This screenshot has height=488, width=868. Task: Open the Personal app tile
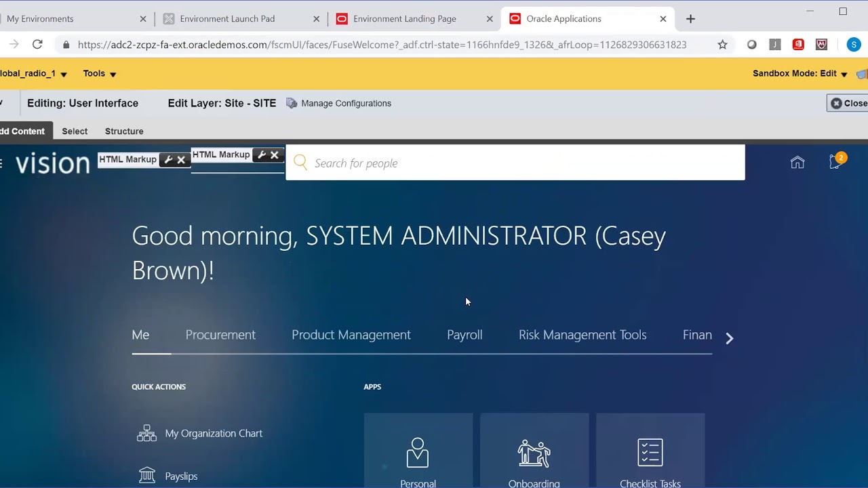click(418, 451)
